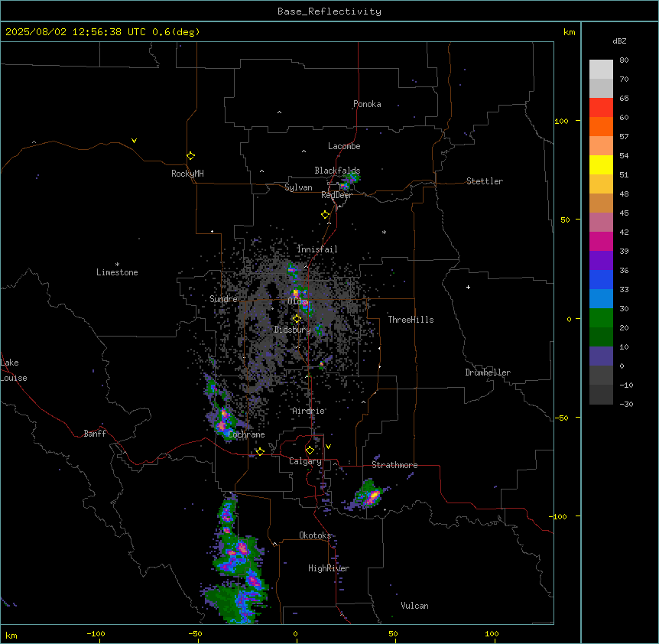
Task: Click the white asterisk east of Innisfail
Action: [384, 232]
